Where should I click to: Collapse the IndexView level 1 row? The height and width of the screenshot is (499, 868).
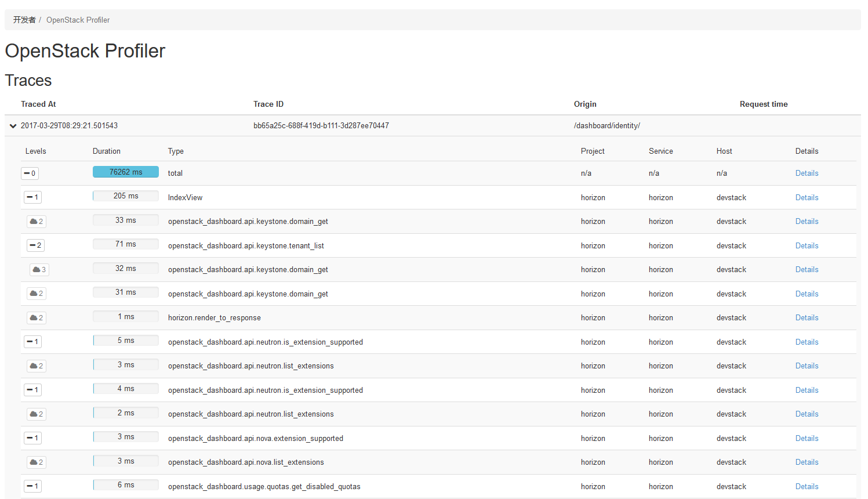point(32,197)
